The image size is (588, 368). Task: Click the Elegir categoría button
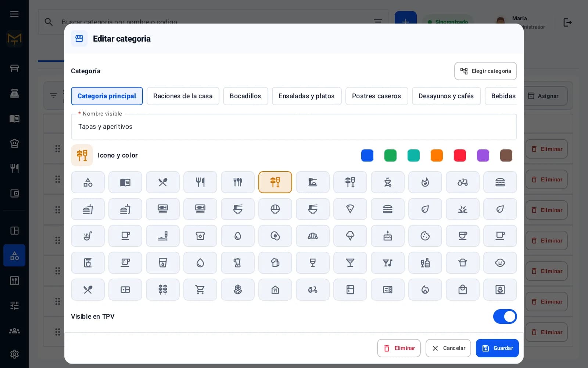pos(485,71)
